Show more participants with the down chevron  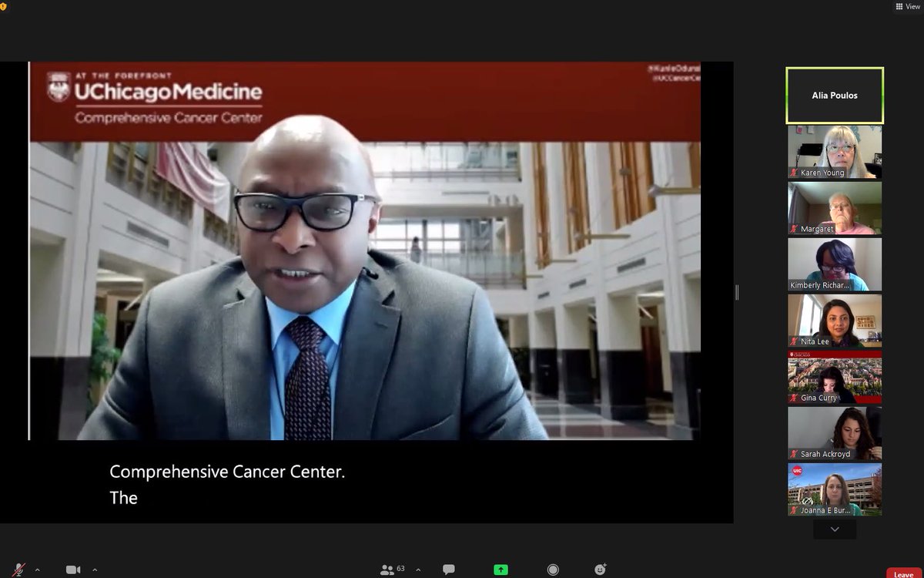835,529
